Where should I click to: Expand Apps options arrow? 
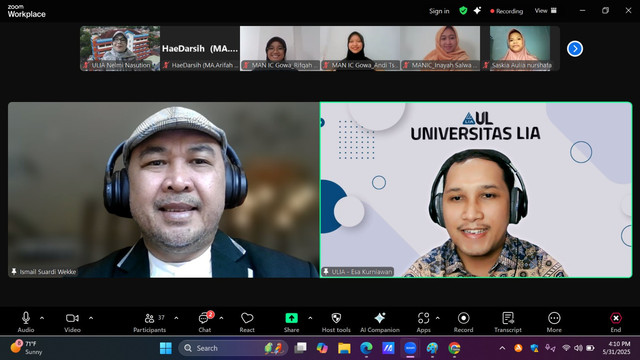coord(438,318)
